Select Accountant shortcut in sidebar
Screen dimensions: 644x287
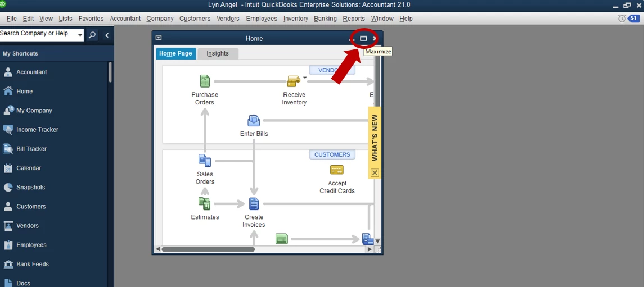[31, 72]
